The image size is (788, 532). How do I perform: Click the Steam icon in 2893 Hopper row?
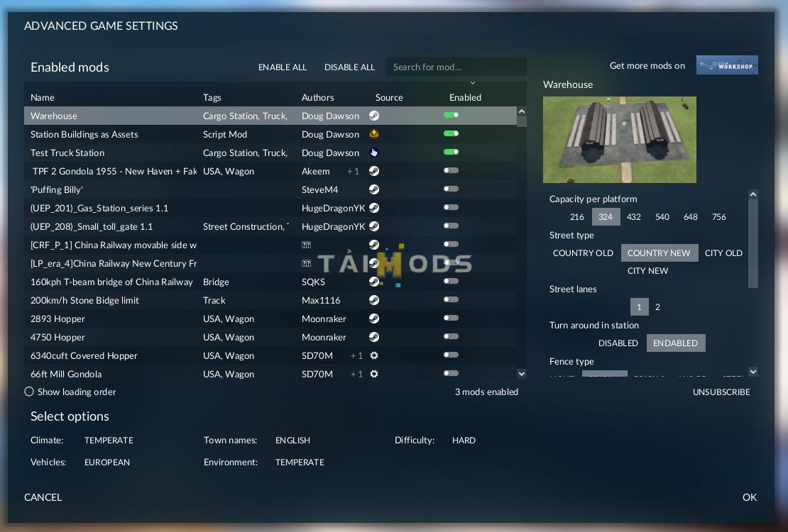tap(374, 318)
